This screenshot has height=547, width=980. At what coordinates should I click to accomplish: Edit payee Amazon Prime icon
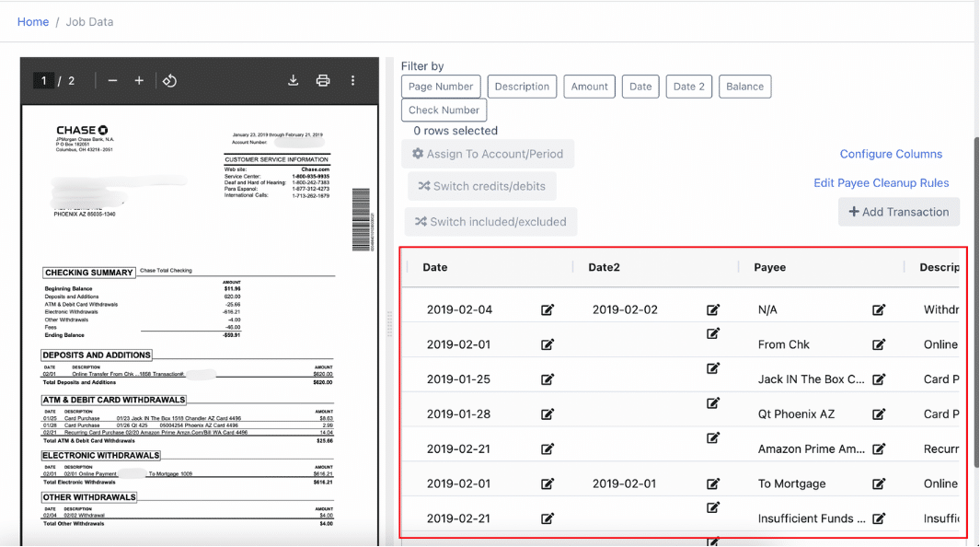[879, 448]
